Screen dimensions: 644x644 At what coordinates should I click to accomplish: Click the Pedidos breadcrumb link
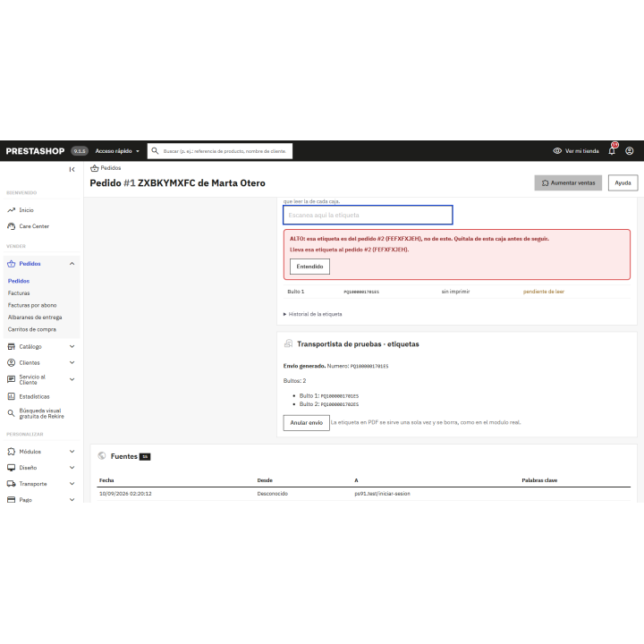[111, 168]
